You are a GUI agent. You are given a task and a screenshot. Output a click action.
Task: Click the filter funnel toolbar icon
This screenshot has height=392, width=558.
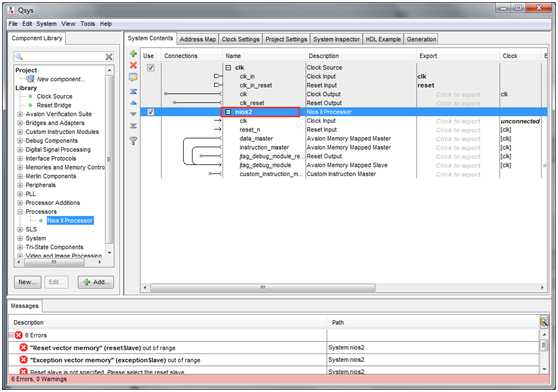coord(133,141)
